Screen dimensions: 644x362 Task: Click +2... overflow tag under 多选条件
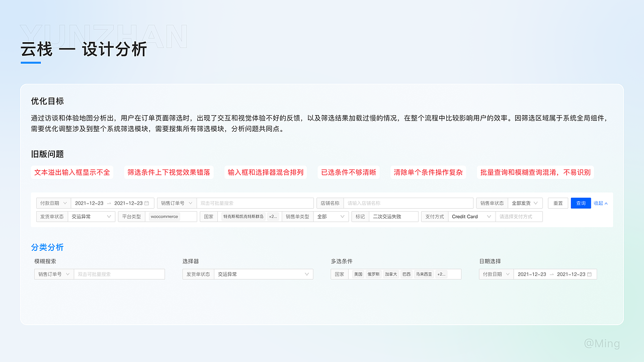[x=441, y=274]
